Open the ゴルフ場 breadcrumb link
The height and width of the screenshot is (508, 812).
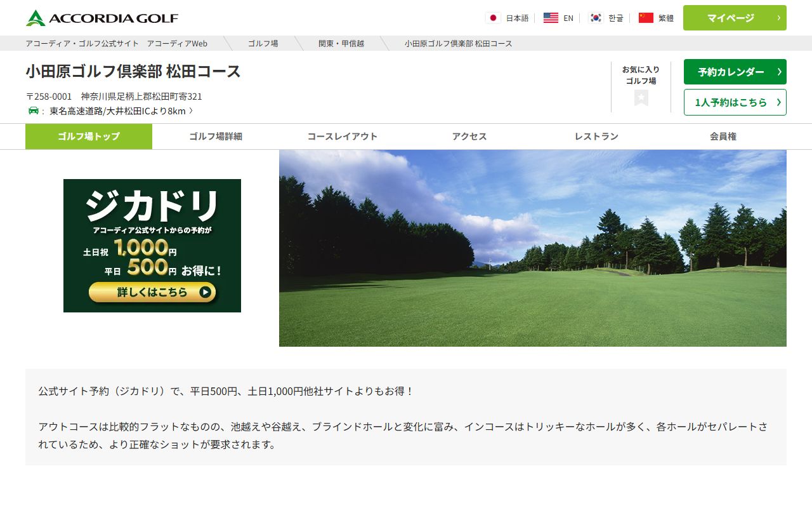[263, 43]
